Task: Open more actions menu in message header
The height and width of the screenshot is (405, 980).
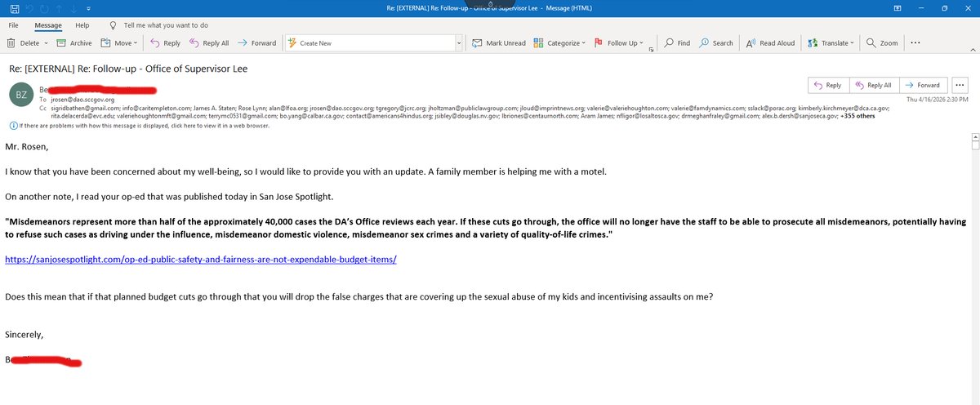Action: pos(960,85)
